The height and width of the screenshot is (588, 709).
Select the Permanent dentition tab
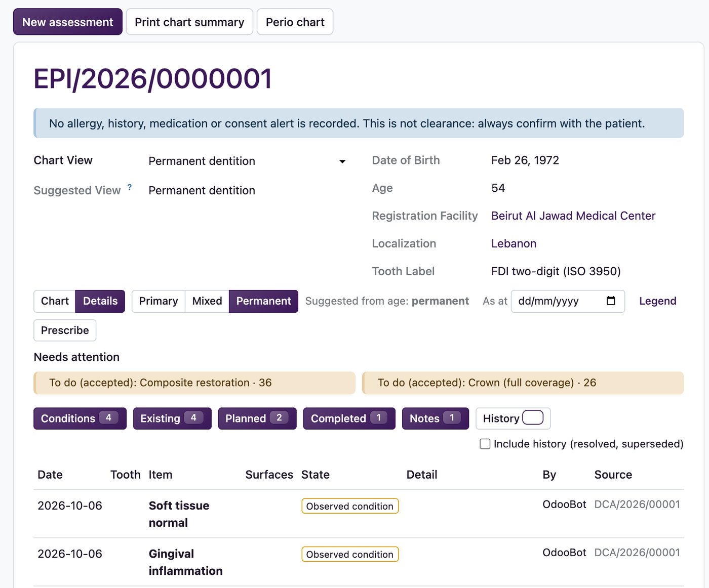pos(263,301)
